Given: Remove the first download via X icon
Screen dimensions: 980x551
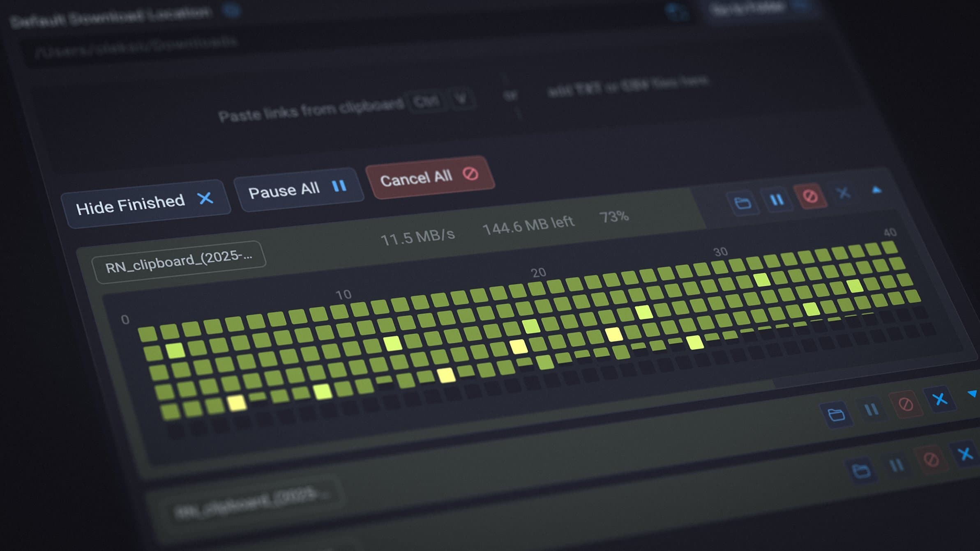Looking at the screenshot, I should (x=844, y=193).
